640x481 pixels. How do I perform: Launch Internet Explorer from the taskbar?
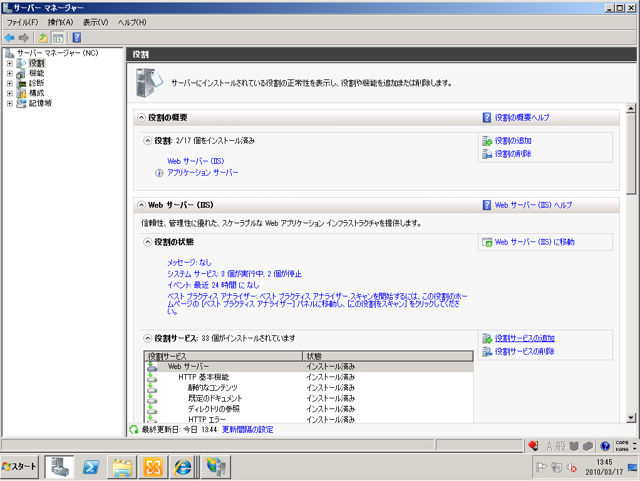click(182, 467)
